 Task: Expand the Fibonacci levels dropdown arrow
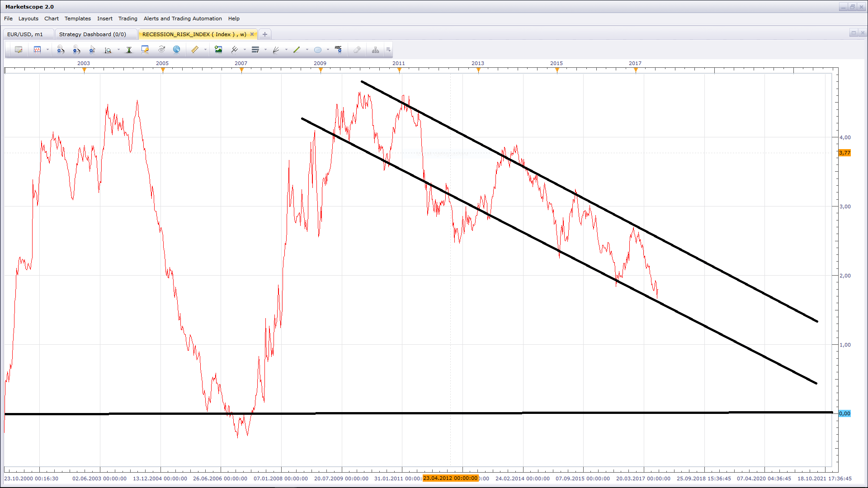point(265,50)
